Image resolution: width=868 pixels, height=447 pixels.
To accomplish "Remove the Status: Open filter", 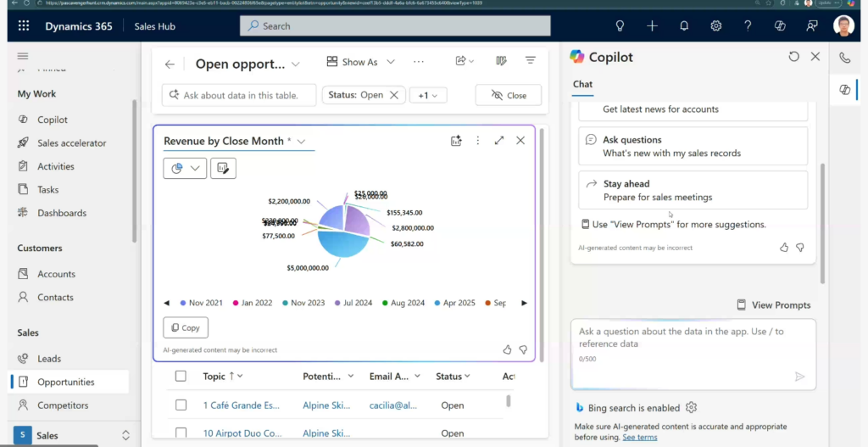I will pyautogui.click(x=394, y=95).
